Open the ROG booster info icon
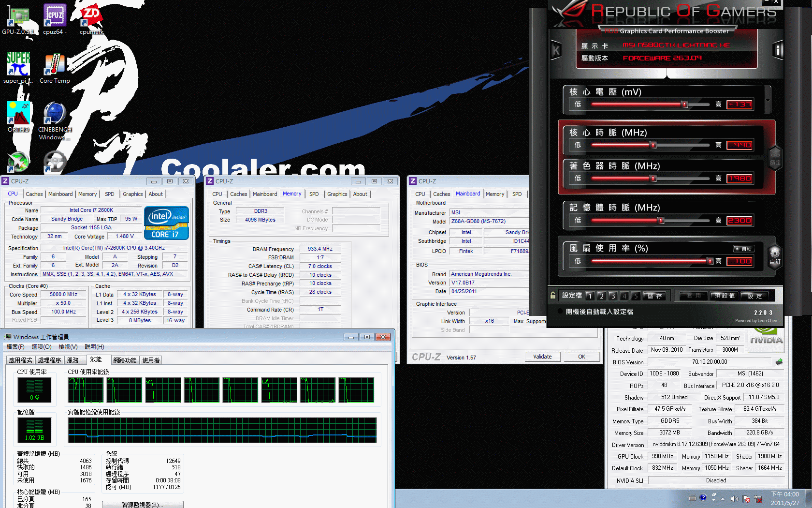Screen dimensions: 812x508 pos(778,50)
